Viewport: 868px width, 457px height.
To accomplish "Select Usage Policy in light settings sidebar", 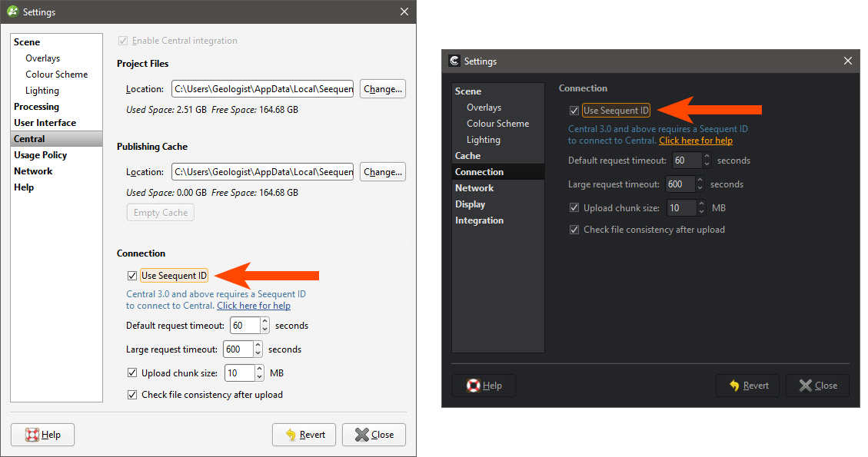I will pos(40,155).
